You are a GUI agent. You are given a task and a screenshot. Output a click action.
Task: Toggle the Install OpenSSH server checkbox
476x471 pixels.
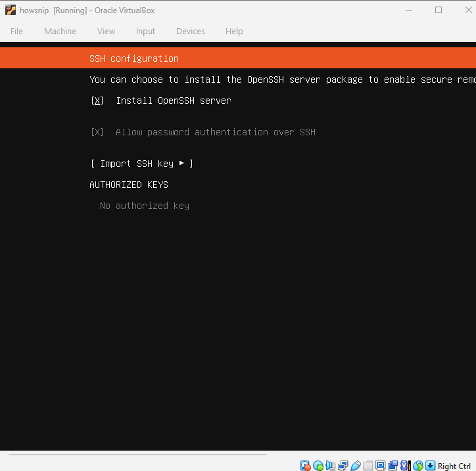click(97, 101)
